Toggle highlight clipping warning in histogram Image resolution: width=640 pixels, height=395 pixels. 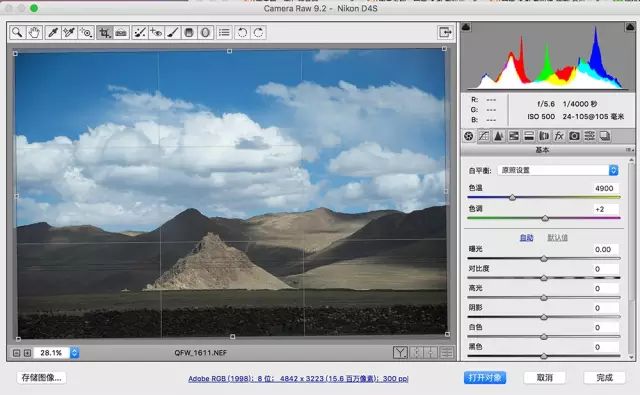point(630,27)
